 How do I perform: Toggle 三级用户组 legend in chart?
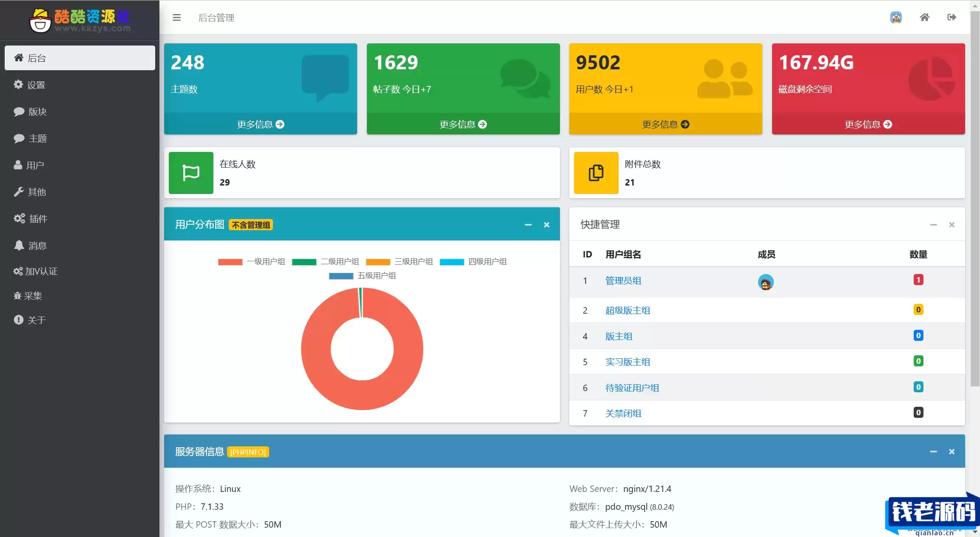399,262
